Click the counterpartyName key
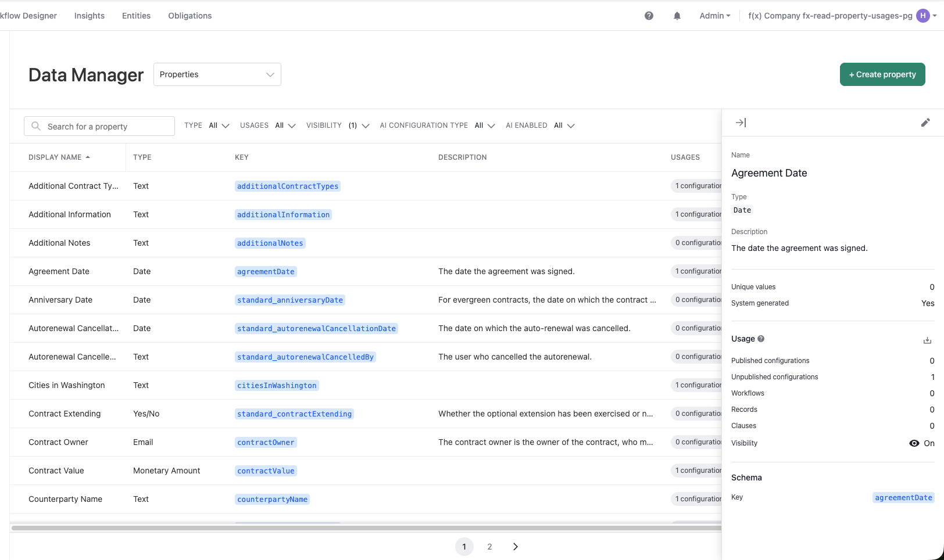This screenshot has width=944, height=560. pos(272,499)
